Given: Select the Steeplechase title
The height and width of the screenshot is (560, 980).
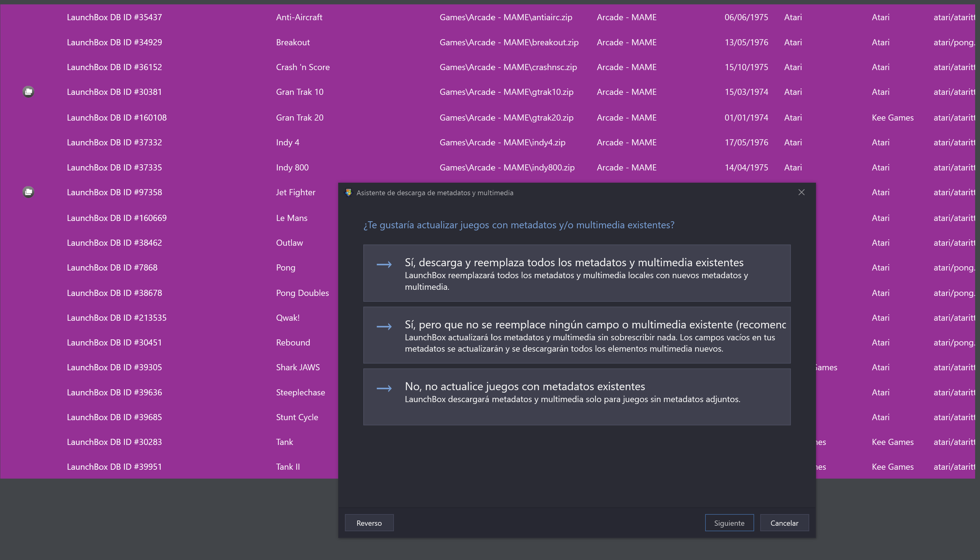Looking at the screenshot, I should [300, 392].
